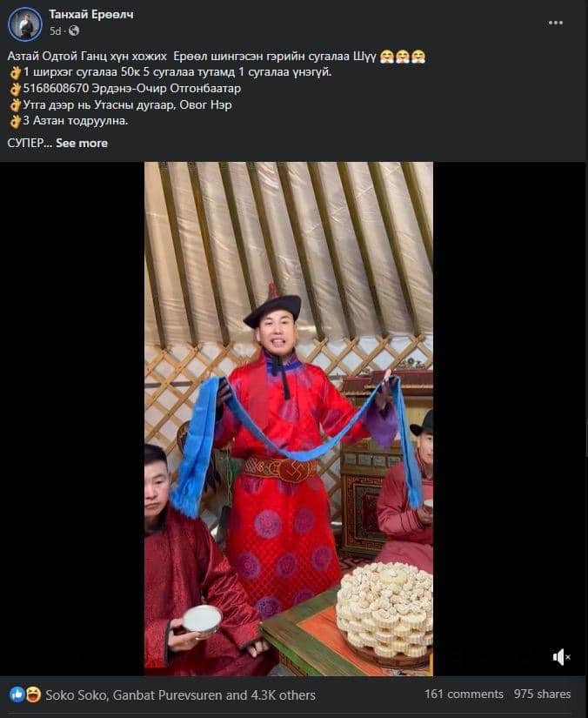Expand post text with See more
The width and height of the screenshot is (588, 718).
[x=82, y=143]
